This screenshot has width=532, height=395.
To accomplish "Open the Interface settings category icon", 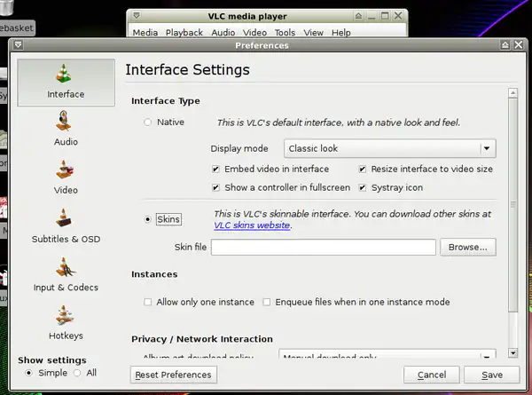I will coord(66,75).
